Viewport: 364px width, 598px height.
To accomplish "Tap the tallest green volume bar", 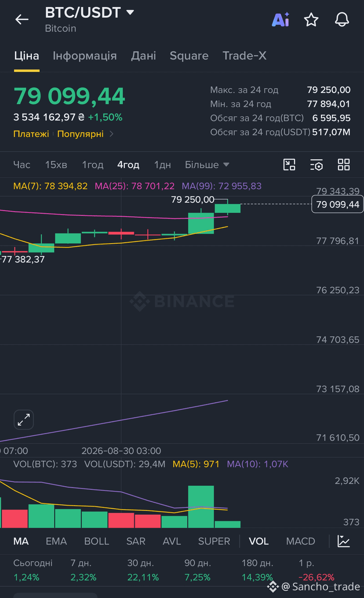I will pyautogui.click(x=201, y=507).
